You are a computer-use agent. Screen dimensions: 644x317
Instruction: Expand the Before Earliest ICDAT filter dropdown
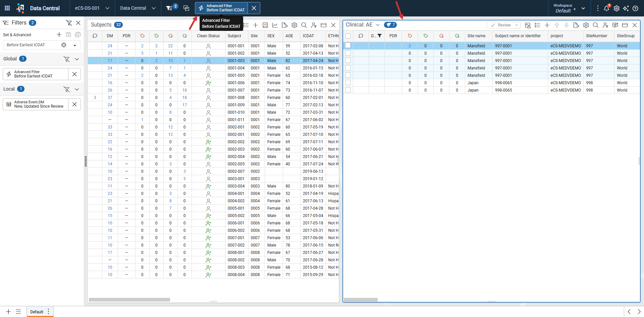tap(75, 45)
